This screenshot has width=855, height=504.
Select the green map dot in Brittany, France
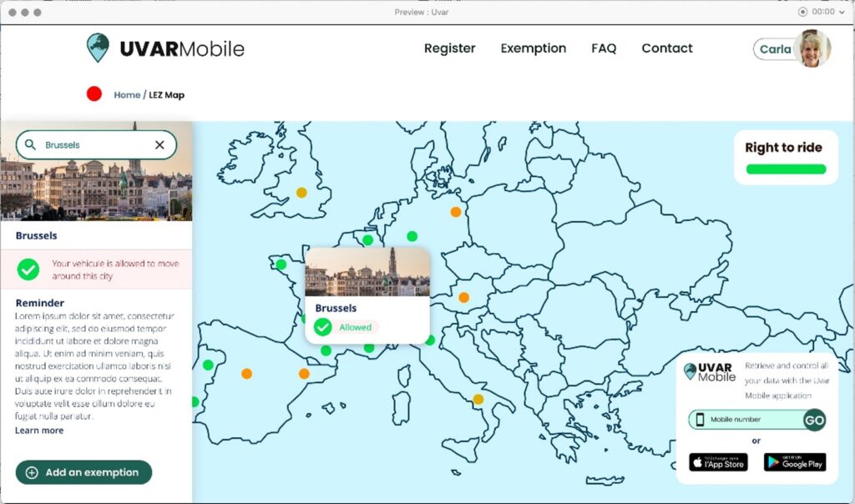point(281,265)
